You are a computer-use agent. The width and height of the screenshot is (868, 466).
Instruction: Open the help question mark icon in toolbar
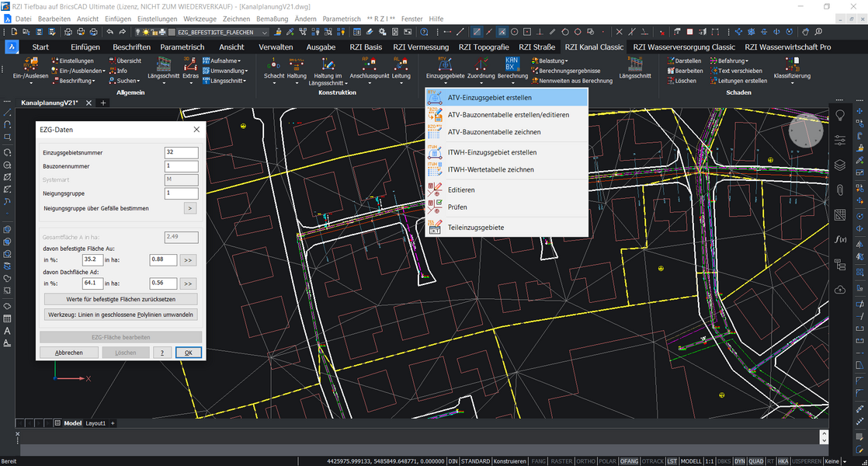(424, 32)
